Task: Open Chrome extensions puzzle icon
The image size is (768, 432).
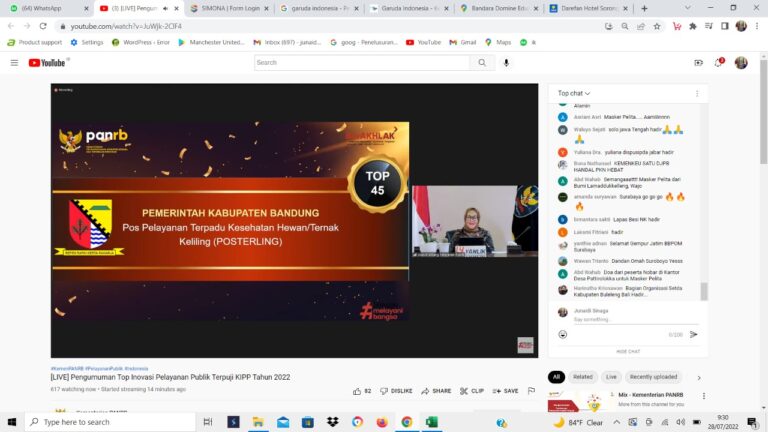Action: [x=693, y=26]
